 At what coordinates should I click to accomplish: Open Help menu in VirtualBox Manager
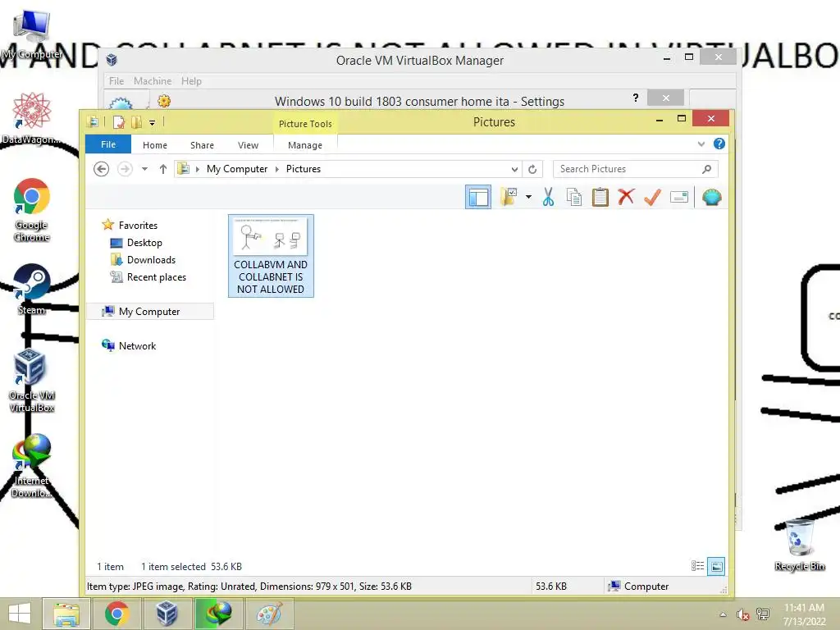point(191,81)
